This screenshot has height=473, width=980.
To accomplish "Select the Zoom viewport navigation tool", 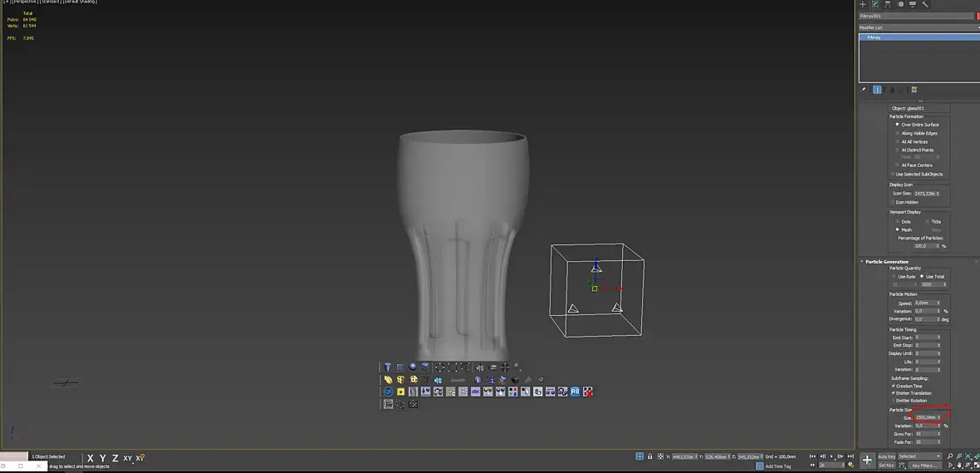I will click(950, 456).
